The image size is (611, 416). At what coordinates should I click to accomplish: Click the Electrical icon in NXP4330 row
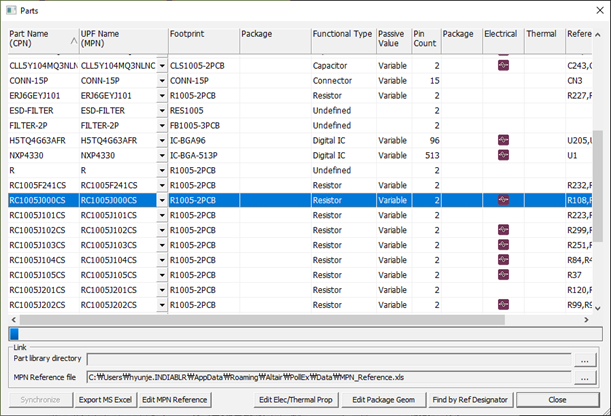click(503, 155)
